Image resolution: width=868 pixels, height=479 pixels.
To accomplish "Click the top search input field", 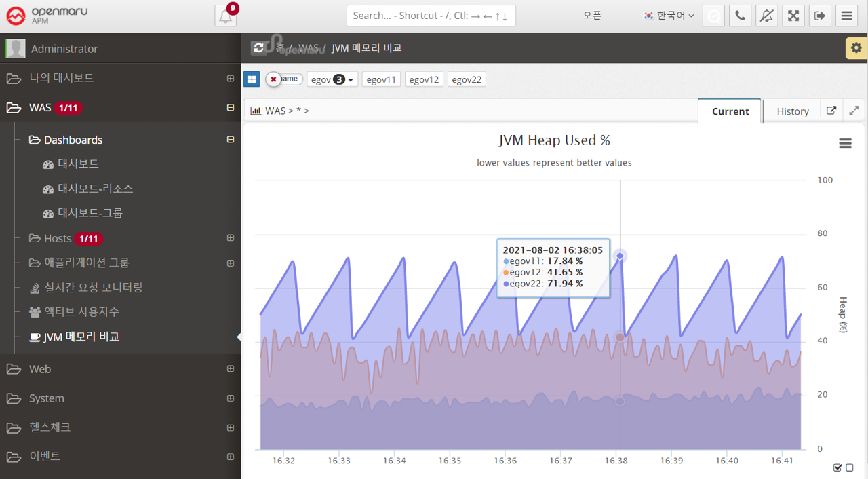I will click(x=431, y=16).
